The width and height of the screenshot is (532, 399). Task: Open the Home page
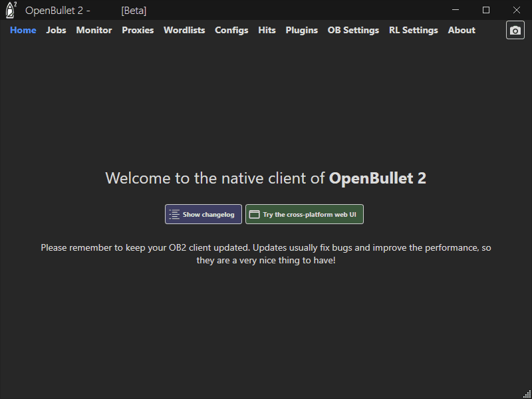(x=23, y=30)
